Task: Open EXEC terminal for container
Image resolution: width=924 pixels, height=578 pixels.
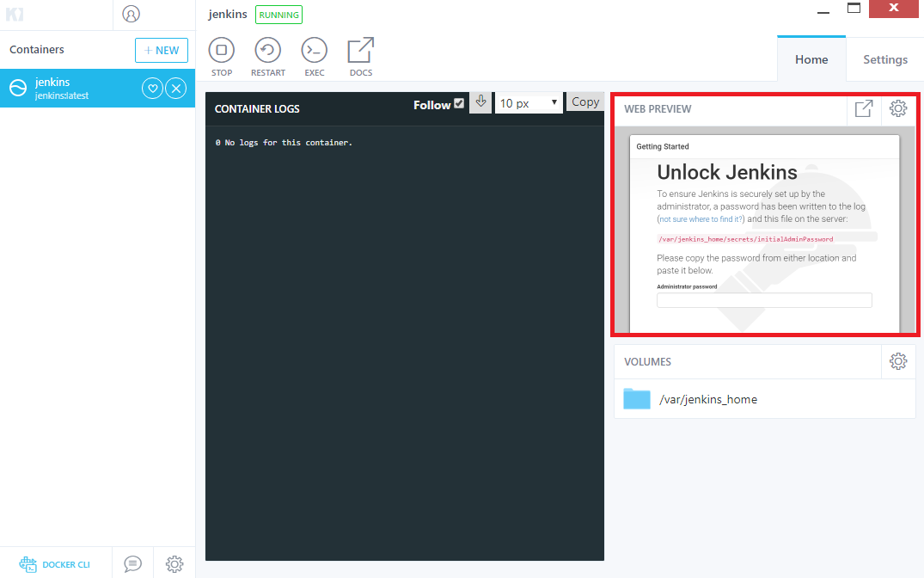Action: [314, 58]
